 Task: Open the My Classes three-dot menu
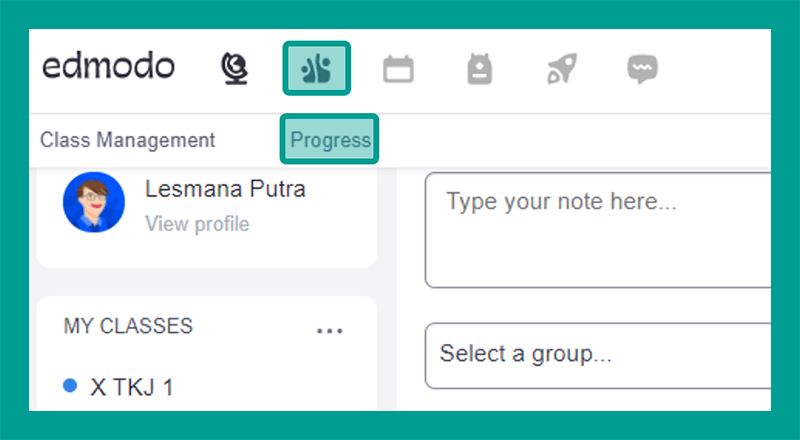tap(329, 331)
